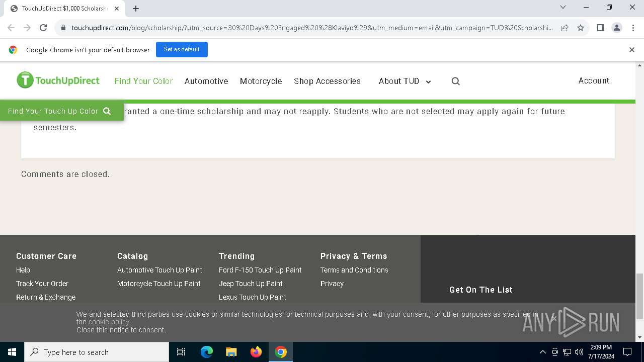This screenshot has height=362, width=644.
Task: Open the Chrome profile avatar
Action: click(x=616, y=28)
